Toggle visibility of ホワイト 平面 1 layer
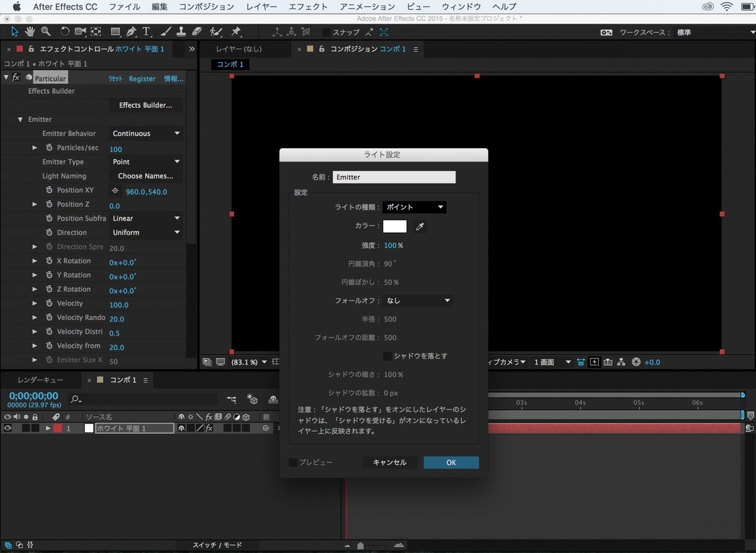The width and height of the screenshot is (756, 553). (8, 428)
